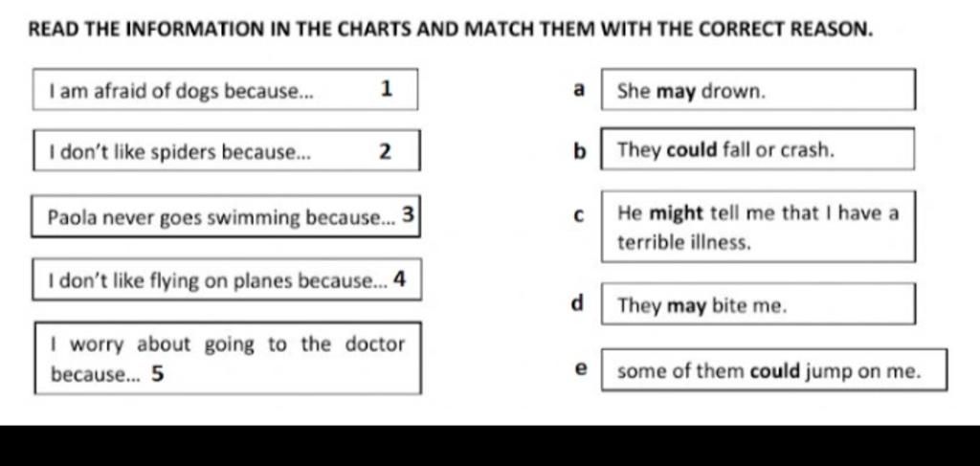Click the number 5 after 'because...'
980x466 pixels.
pyautogui.click(x=156, y=375)
